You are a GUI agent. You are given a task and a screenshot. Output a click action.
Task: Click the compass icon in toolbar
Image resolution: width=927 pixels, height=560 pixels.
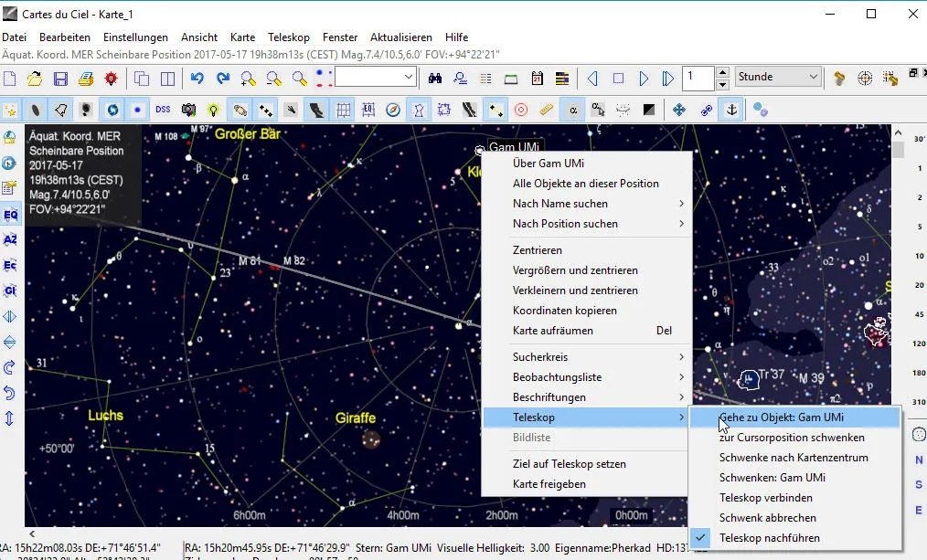click(x=393, y=110)
